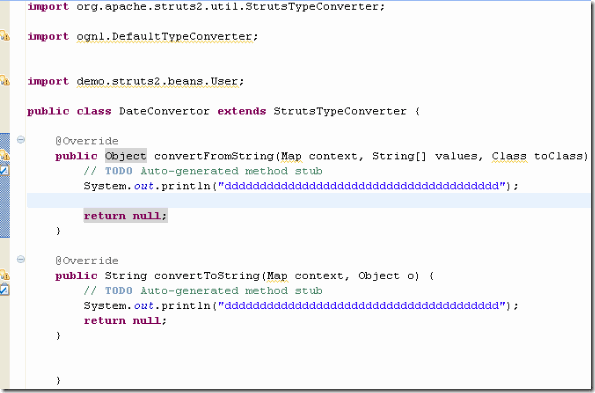Click the public keyword before class

(x=48, y=111)
